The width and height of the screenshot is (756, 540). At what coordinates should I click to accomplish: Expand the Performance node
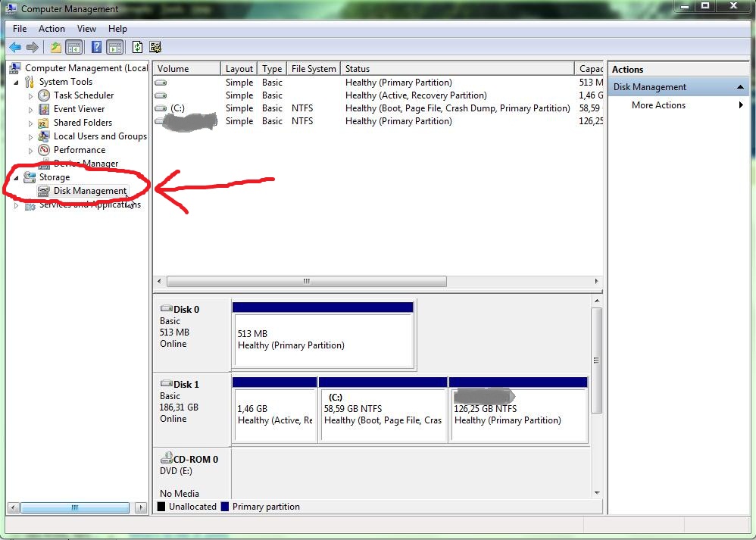pyautogui.click(x=30, y=151)
